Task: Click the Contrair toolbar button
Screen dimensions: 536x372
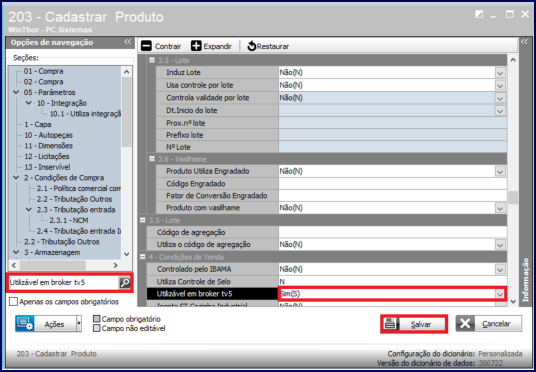Action: pyautogui.click(x=161, y=46)
